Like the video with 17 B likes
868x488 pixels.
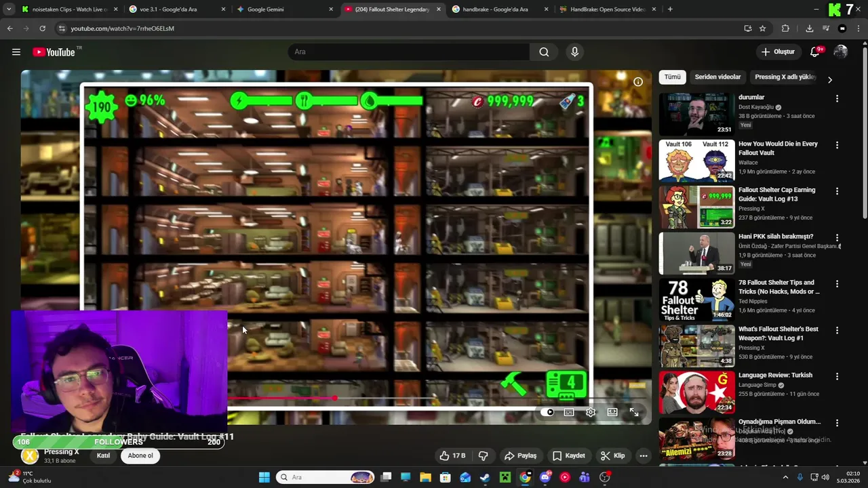pos(452,455)
